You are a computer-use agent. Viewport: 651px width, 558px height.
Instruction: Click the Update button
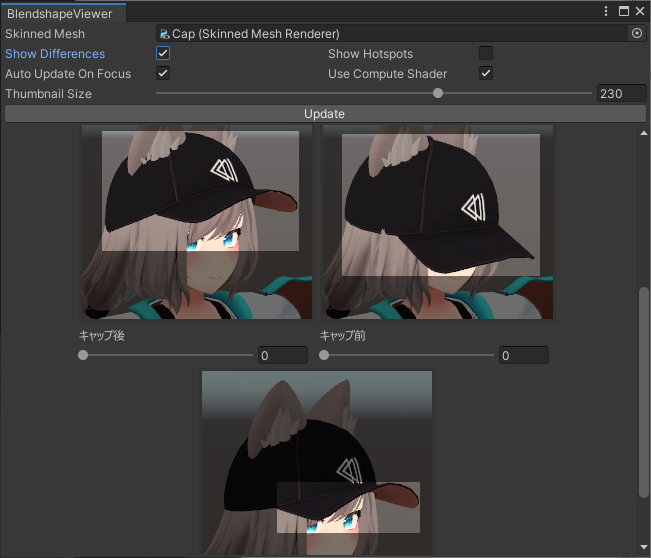325,114
